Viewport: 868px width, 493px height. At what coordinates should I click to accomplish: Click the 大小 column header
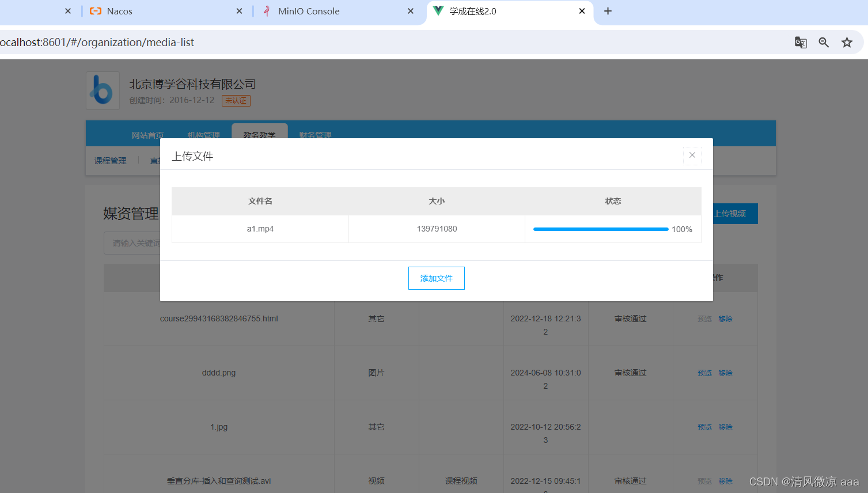pyautogui.click(x=437, y=201)
